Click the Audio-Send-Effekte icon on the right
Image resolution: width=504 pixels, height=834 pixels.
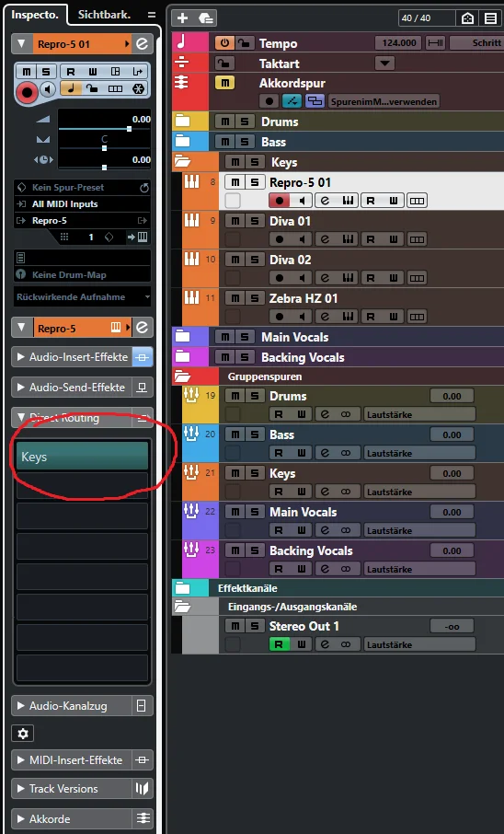[142, 388]
